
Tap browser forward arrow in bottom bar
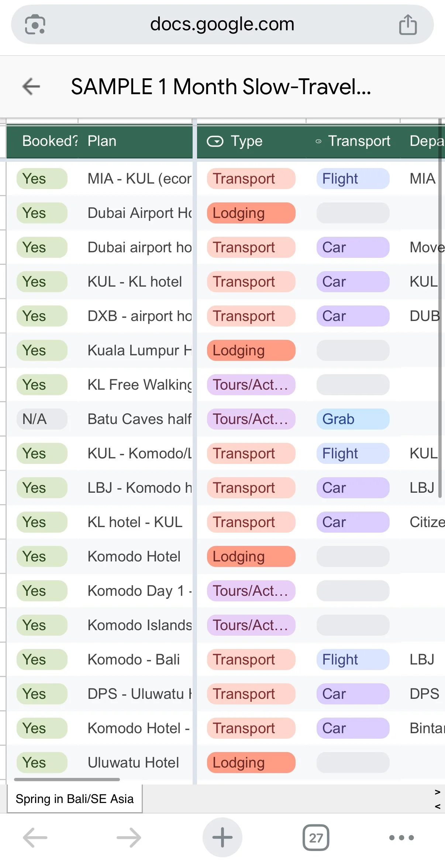pos(129,837)
